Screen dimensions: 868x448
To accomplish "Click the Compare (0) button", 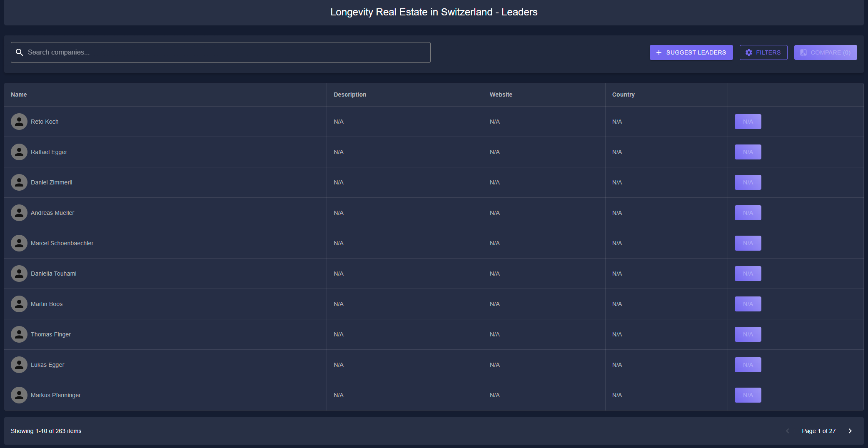I will [825, 52].
